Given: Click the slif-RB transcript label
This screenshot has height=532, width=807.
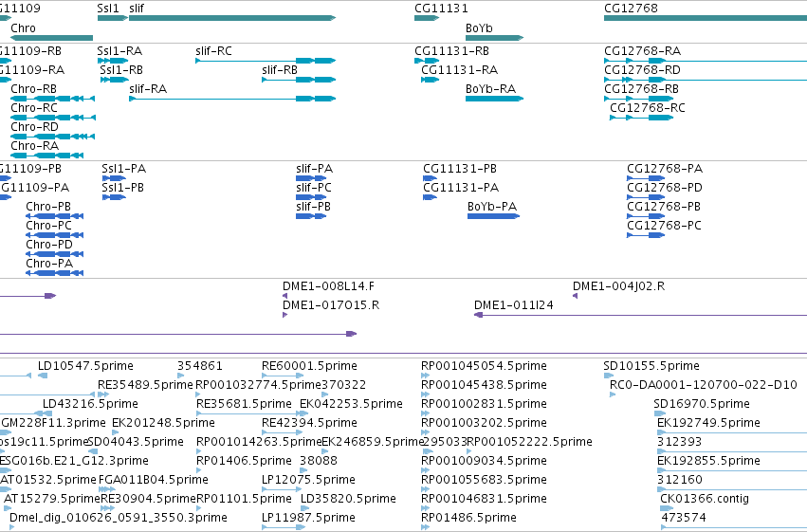Looking at the screenshot, I should pos(280,70).
